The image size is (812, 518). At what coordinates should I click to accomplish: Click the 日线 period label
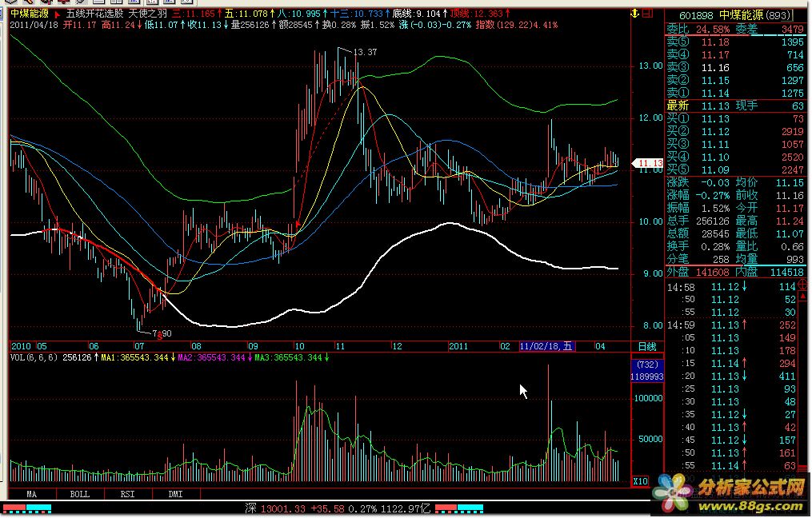click(647, 346)
